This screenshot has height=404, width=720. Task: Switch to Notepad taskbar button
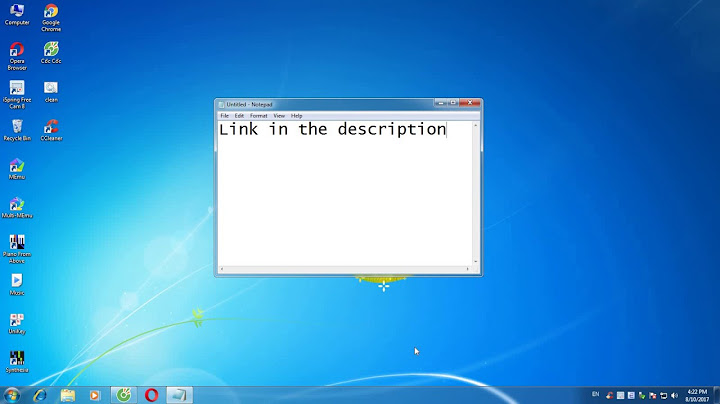pyautogui.click(x=179, y=395)
